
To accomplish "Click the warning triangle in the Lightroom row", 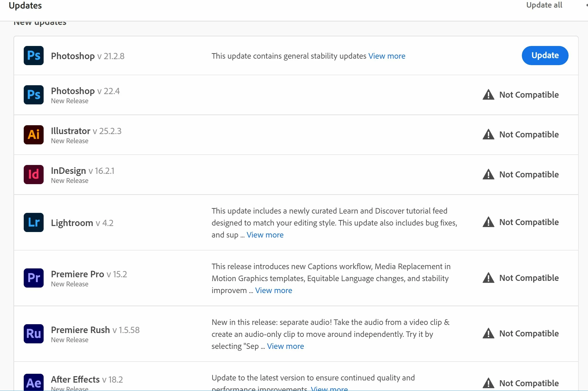I will (489, 222).
